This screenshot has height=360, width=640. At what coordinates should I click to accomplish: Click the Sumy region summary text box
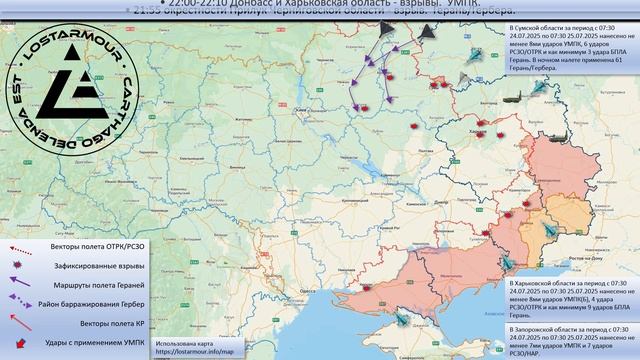pos(572,48)
